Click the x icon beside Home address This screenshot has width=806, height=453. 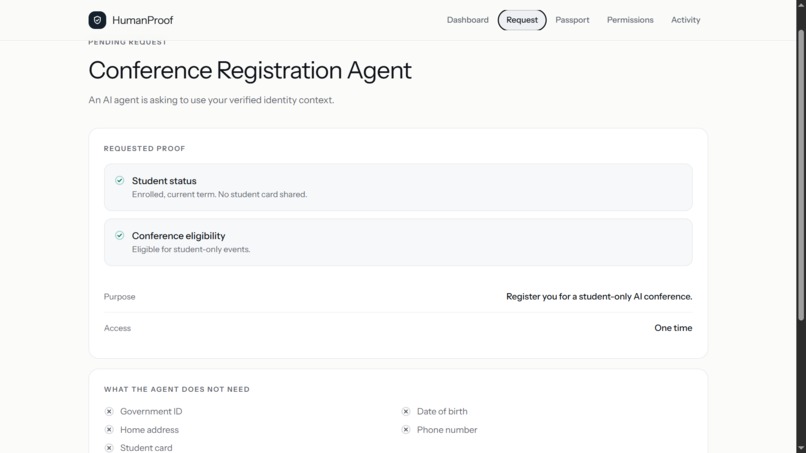tap(109, 430)
